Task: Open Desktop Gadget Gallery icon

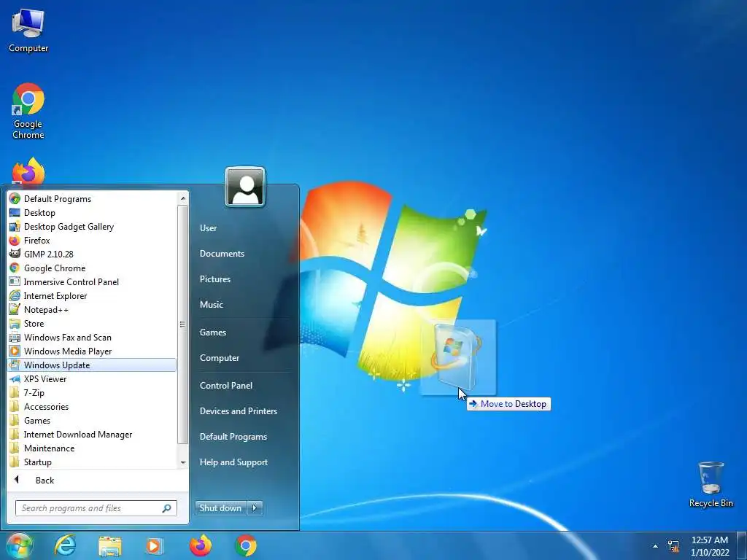Action: tap(15, 226)
